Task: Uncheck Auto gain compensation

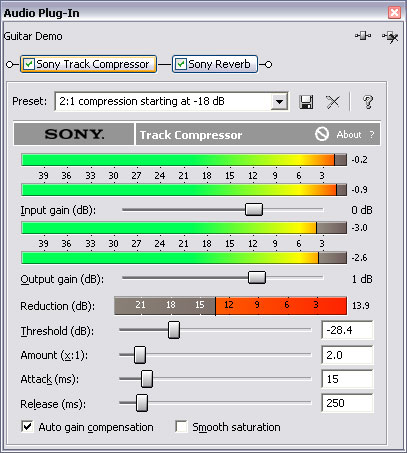Action: (27, 427)
